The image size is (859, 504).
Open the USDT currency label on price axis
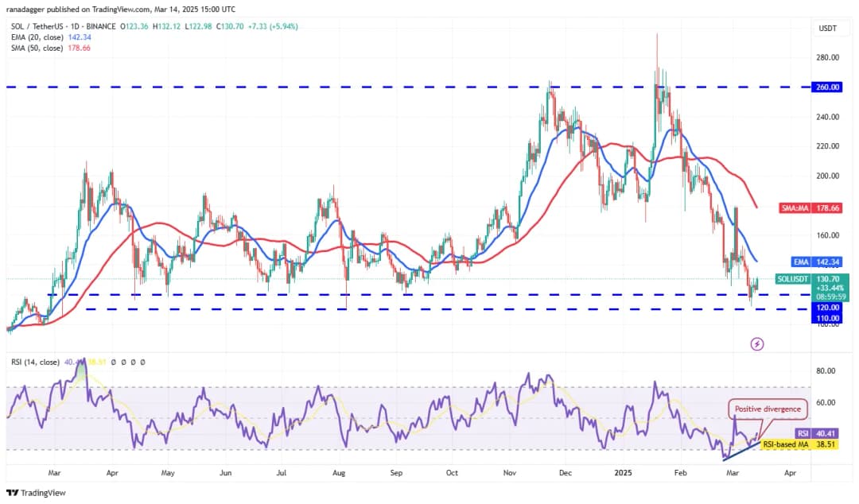(830, 28)
